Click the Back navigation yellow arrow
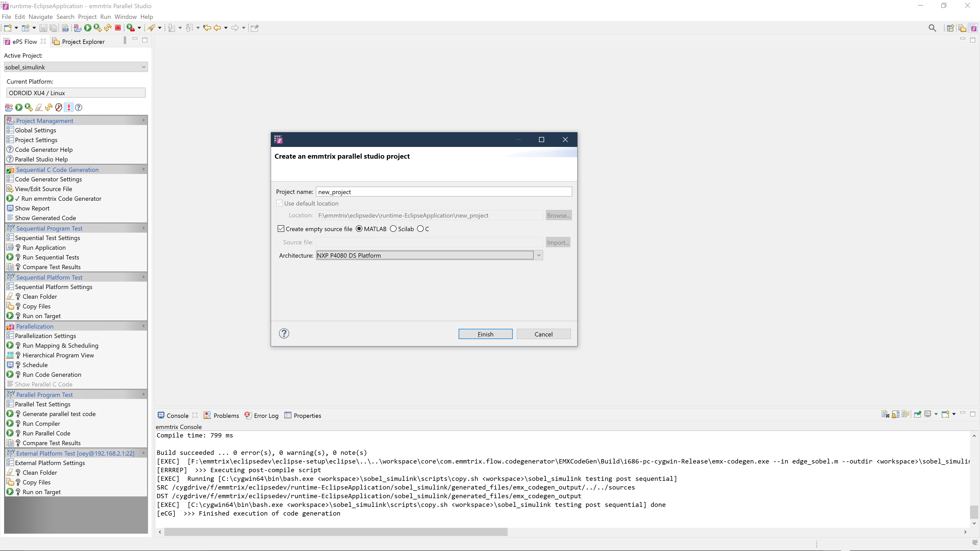980x551 pixels. (217, 28)
